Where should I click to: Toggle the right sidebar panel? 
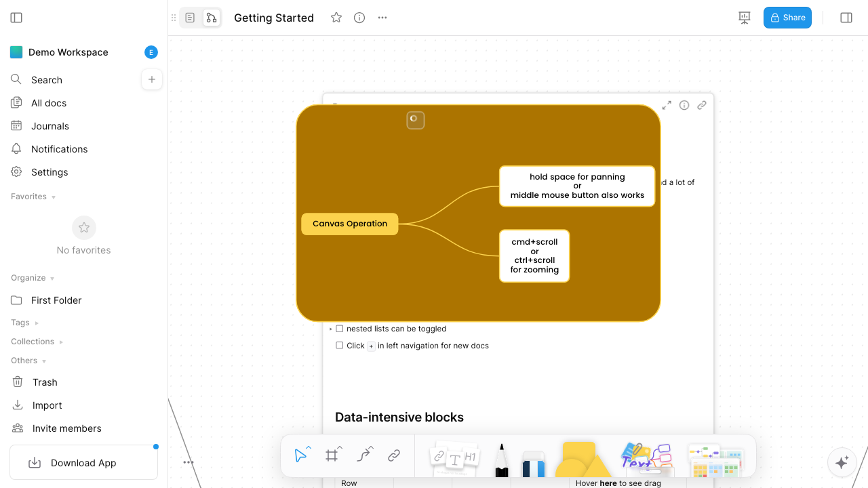pyautogui.click(x=846, y=18)
